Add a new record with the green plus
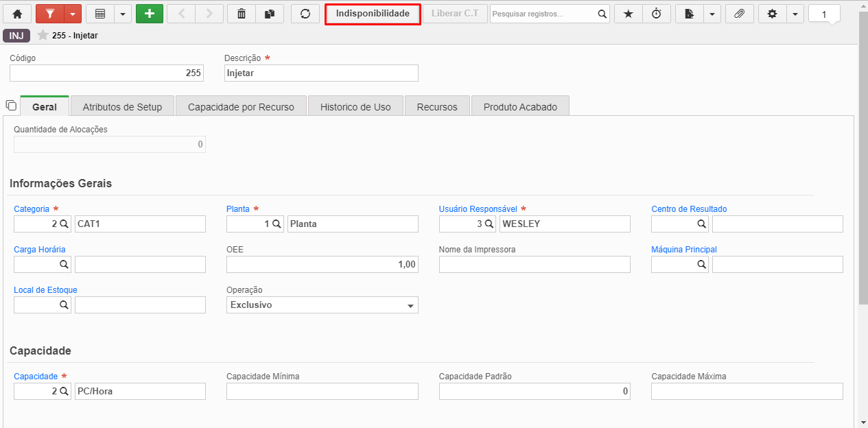868x428 pixels. tap(150, 14)
